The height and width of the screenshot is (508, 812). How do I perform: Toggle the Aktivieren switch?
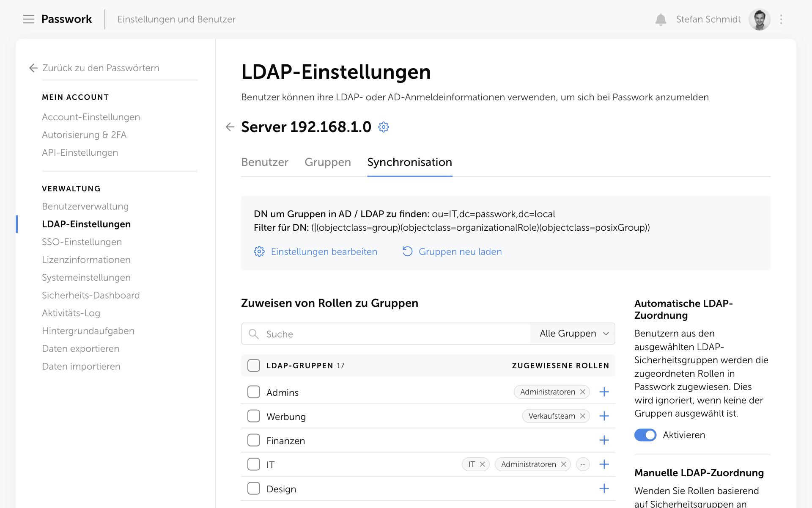point(645,435)
